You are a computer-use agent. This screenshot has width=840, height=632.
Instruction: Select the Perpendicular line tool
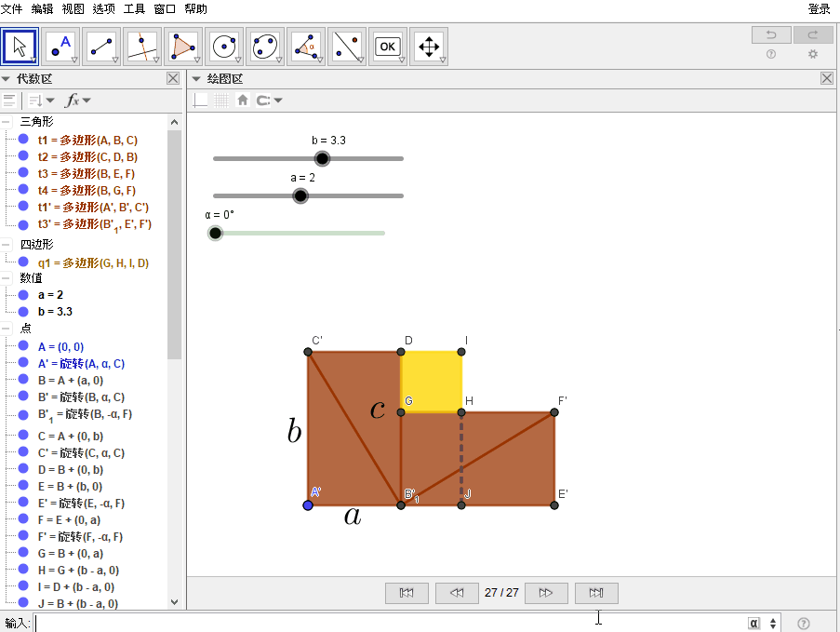tap(142, 47)
